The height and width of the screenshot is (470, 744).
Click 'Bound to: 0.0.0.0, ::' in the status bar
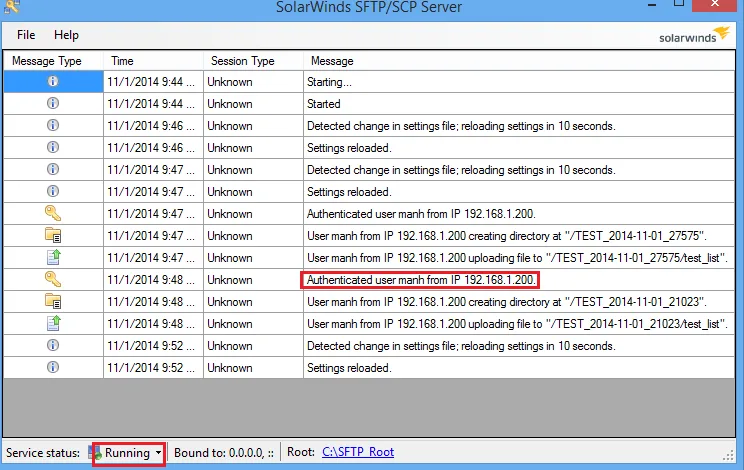point(224,453)
